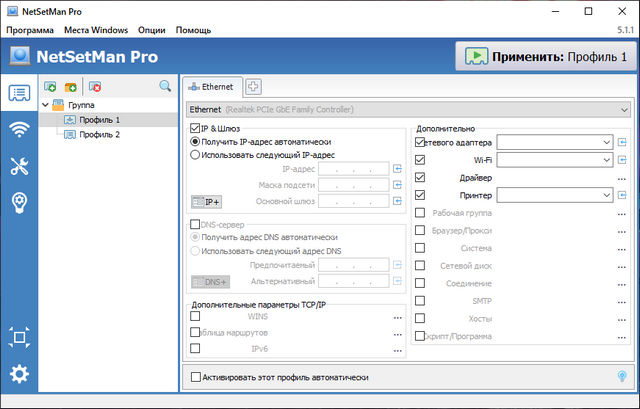Select 'Использовать следующий IP-адрес' radio option

pyautogui.click(x=195, y=155)
